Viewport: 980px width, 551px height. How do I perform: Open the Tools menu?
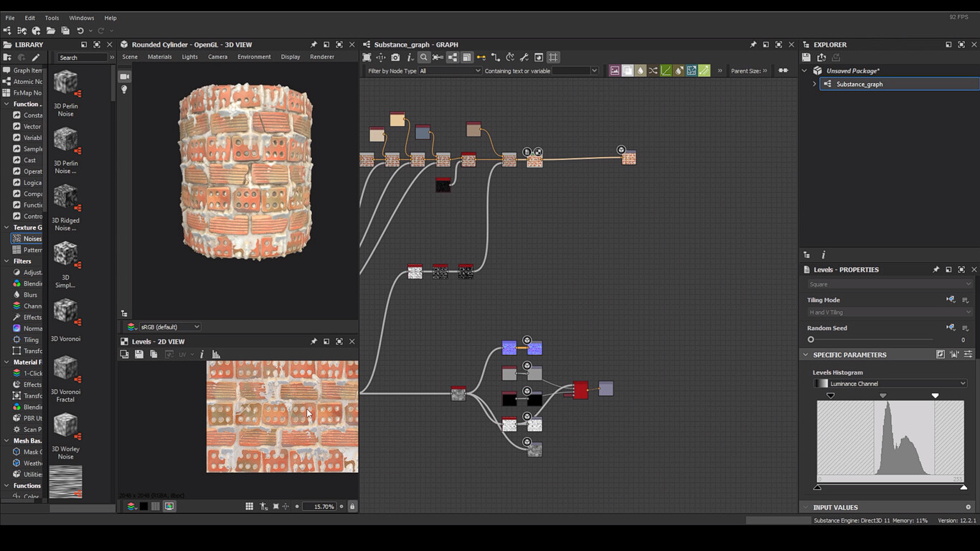(x=51, y=17)
